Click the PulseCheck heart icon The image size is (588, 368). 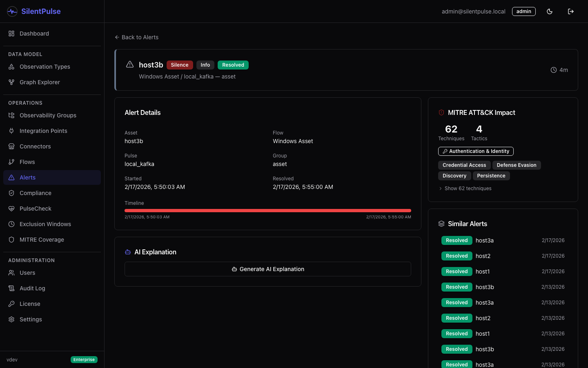click(11, 209)
